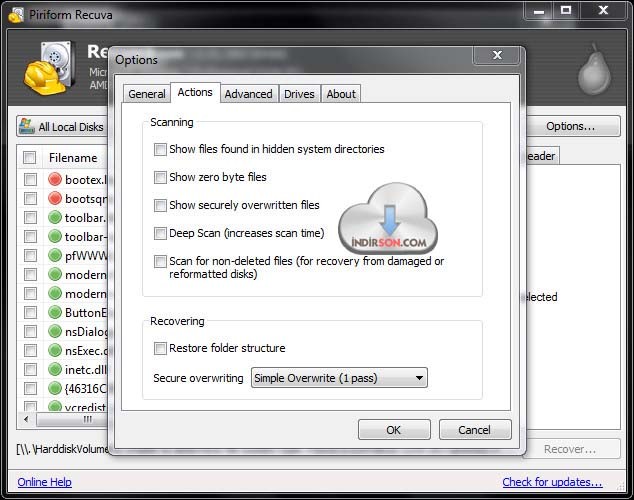Tick the checkbox for the inetc.dll row
Viewport: 634px width, 500px height.
(30, 369)
